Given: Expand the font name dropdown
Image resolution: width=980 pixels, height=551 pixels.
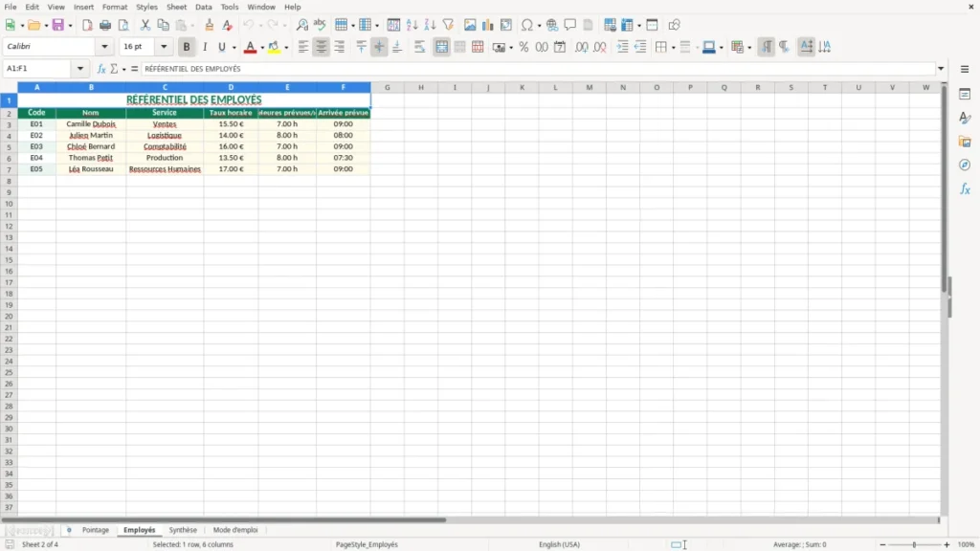Looking at the screenshot, I should 104,46.
